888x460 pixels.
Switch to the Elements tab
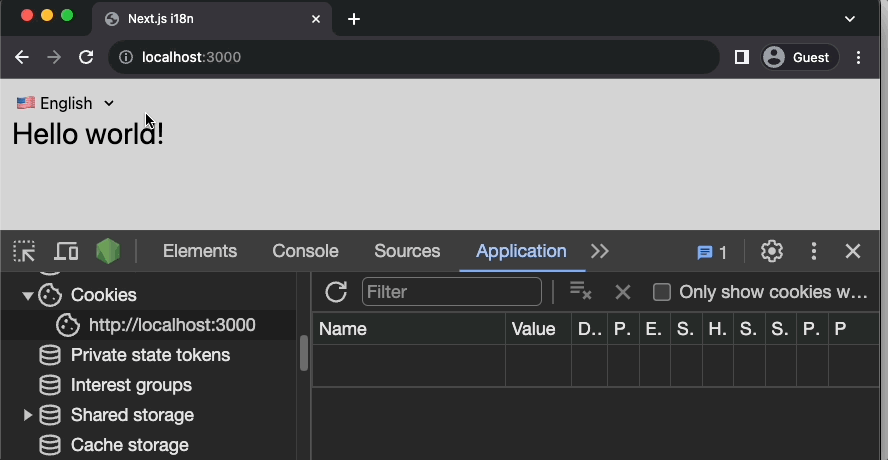(x=200, y=251)
